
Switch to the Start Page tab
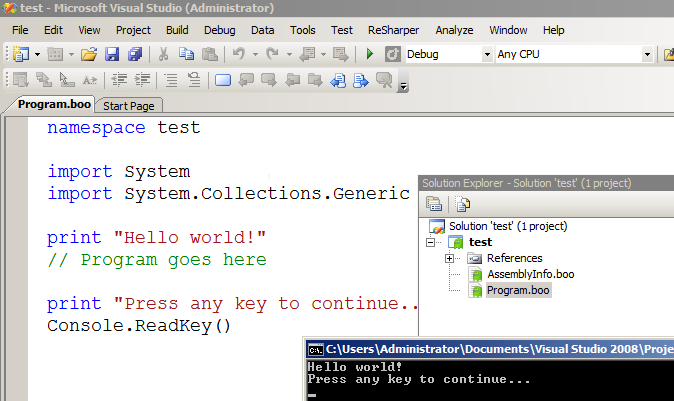click(129, 106)
